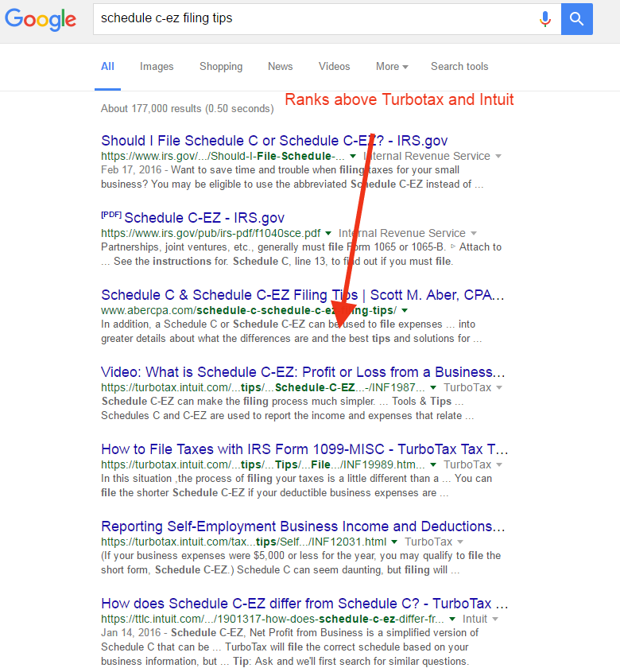Screen dimensions: 620x672
Task: Activate voice search microphone icon
Action: [545, 19]
